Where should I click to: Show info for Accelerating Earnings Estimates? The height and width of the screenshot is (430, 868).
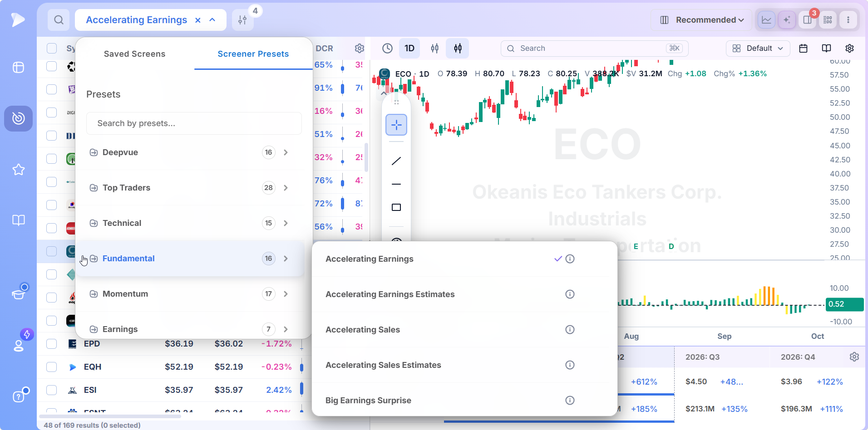(x=570, y=294)
